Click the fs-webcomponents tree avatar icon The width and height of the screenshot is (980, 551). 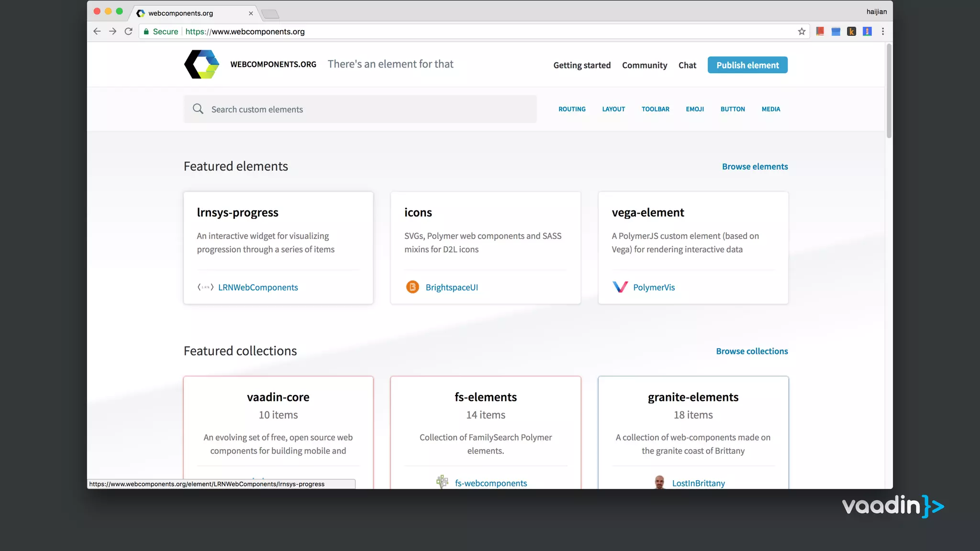tap(442, 482)
